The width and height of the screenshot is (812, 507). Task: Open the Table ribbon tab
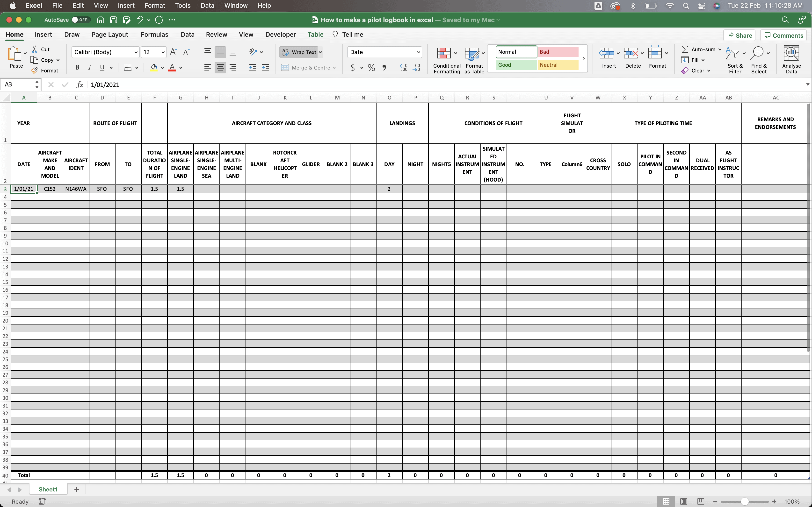click(x=316, y=35)
